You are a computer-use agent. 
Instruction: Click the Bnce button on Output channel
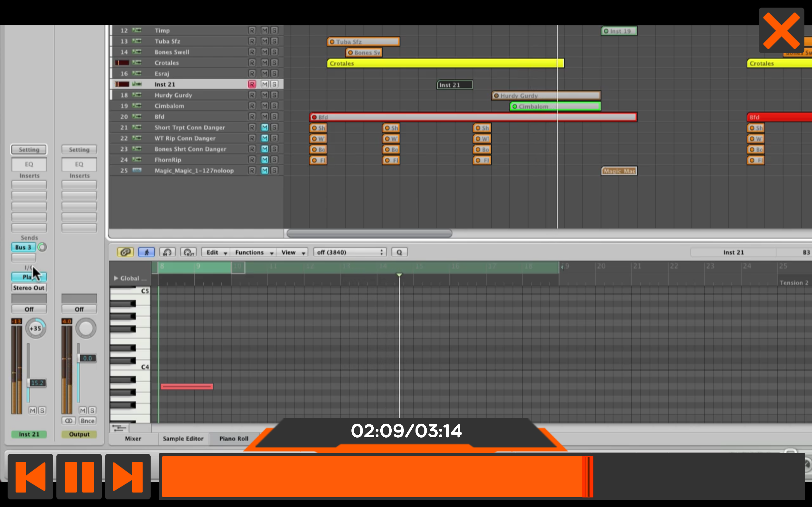pyautogui.click(x=87, y=420)
